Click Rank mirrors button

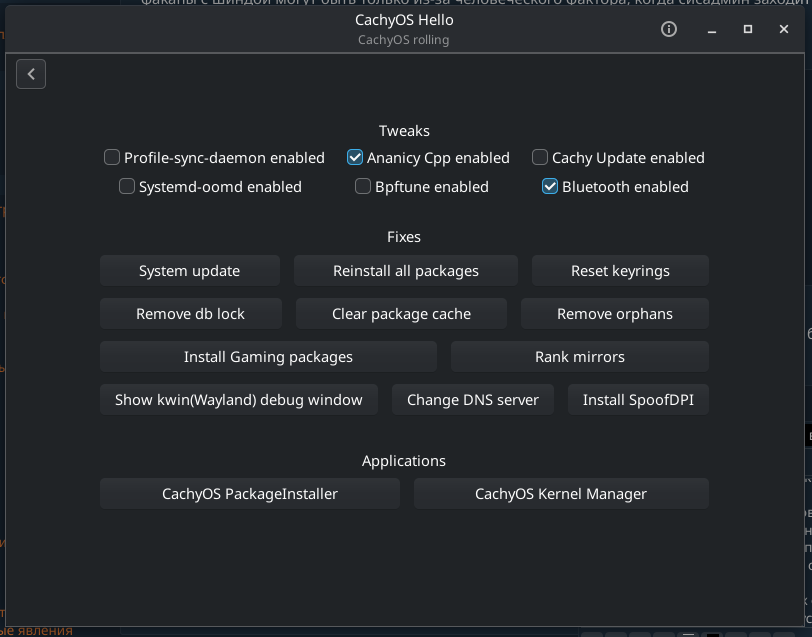coord(579,356)
